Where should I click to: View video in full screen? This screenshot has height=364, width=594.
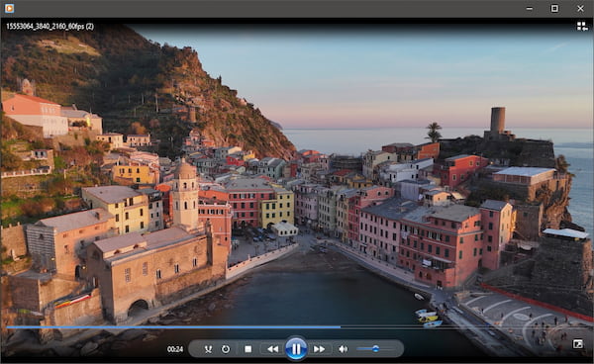pyautogui.click(x=578, y=344)
